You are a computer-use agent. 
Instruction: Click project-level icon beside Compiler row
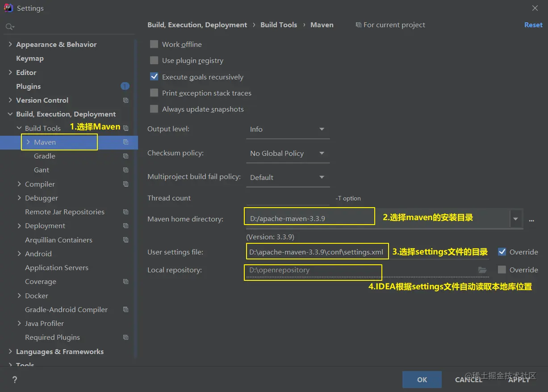[x=125, y=184]
